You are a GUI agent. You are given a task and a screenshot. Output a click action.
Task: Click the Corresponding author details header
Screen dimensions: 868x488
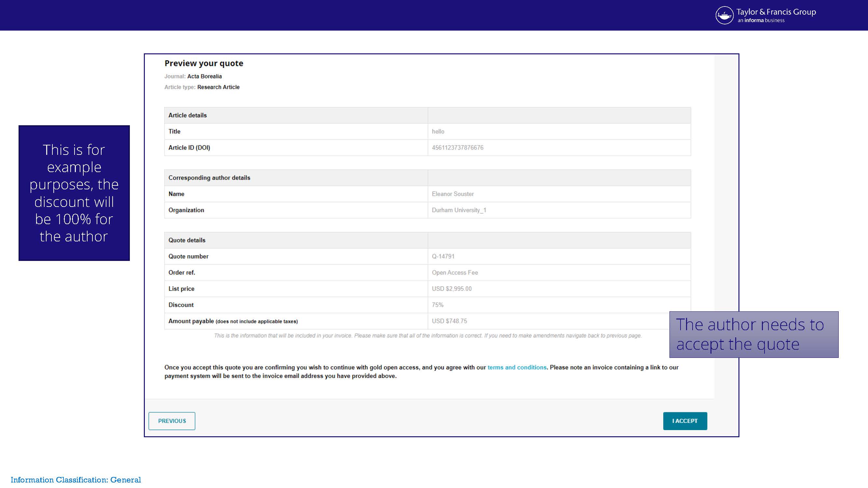209,178
